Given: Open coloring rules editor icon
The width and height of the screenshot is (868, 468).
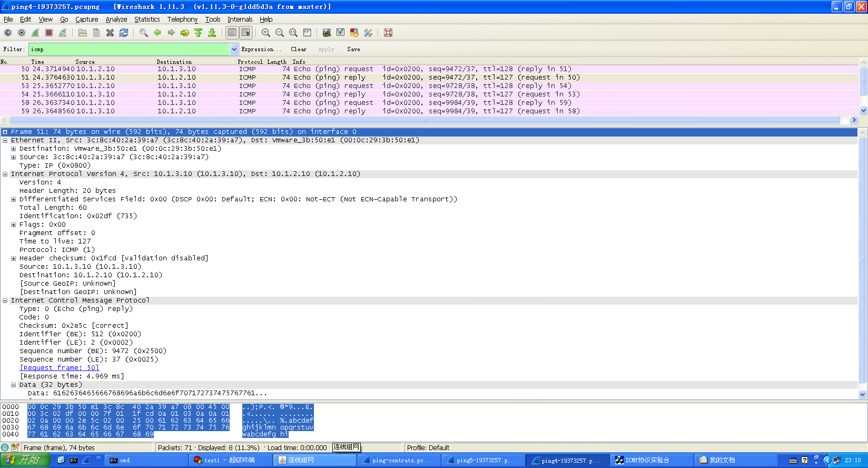Looking at the screenshot, I should pos(354,33).
